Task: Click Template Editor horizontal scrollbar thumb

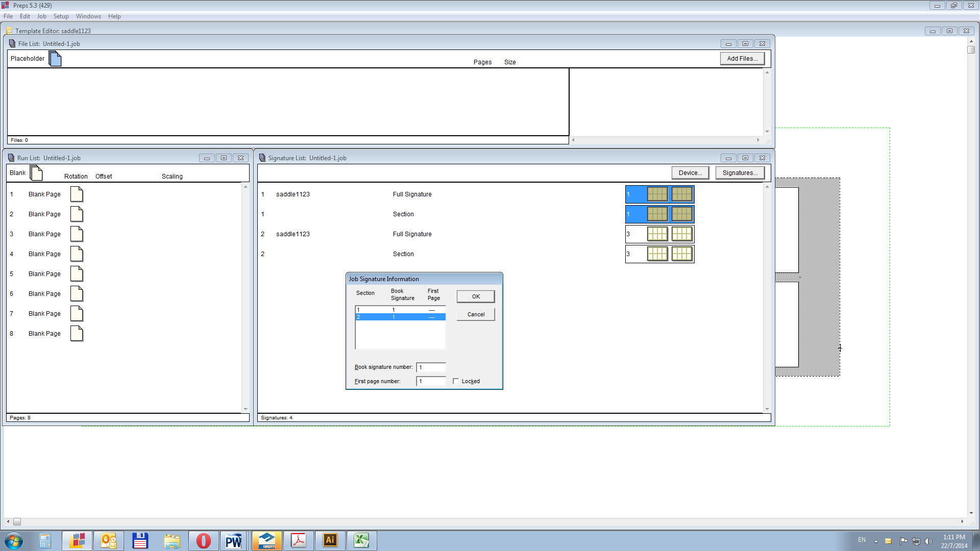Action: pyautogui.click(x=17, y=522)
